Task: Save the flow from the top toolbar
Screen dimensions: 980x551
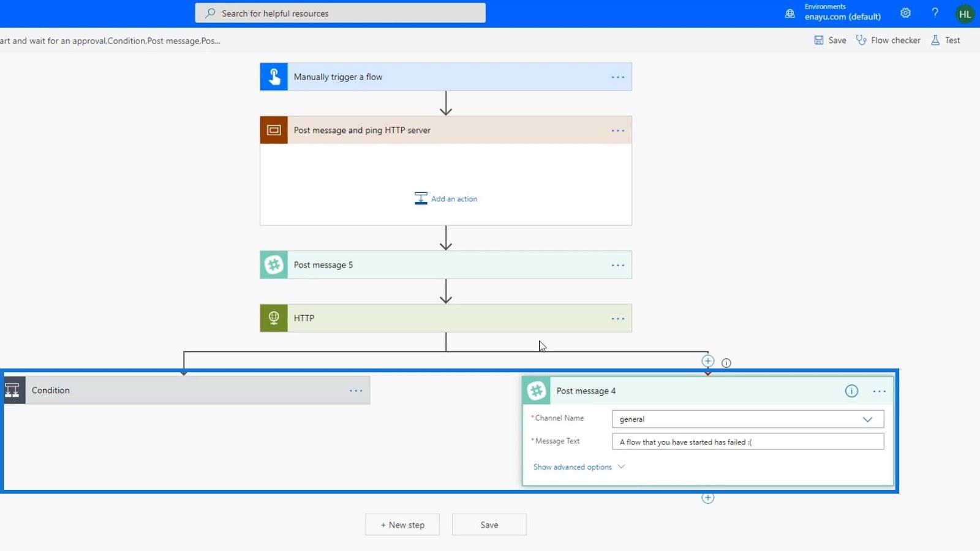Action: click(830, 40)
